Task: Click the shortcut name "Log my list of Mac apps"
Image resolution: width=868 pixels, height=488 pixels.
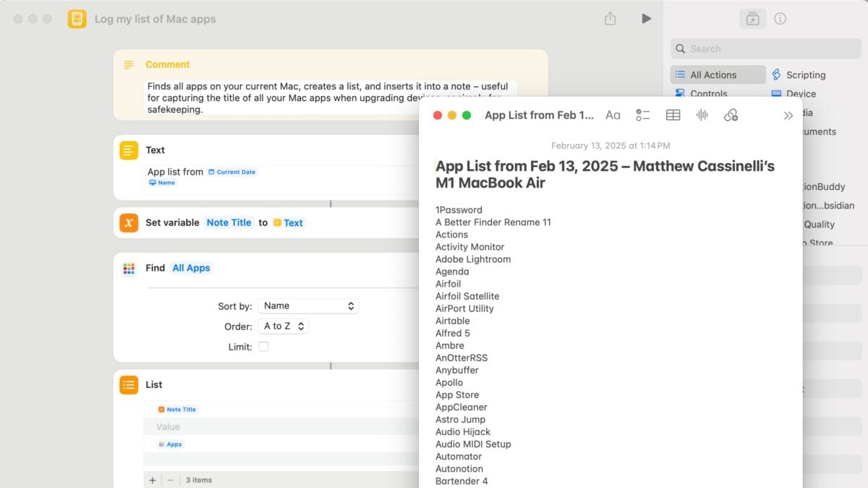Action: point(155,19)
